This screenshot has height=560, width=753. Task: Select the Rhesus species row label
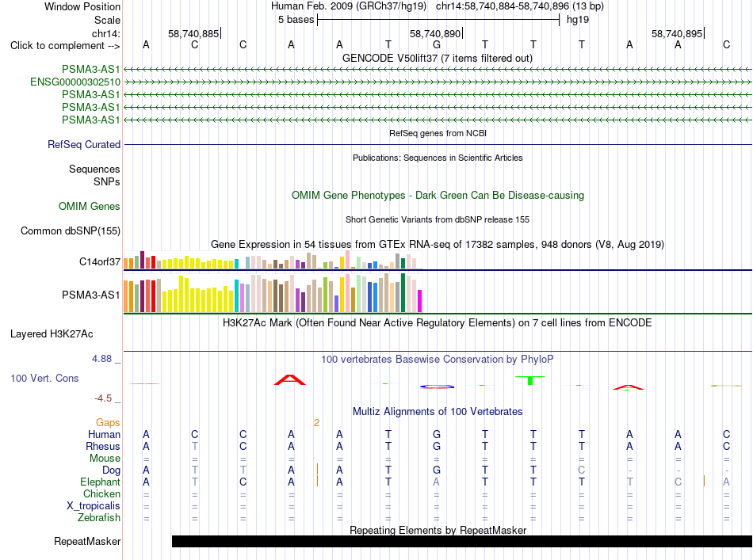click(103, 446)
